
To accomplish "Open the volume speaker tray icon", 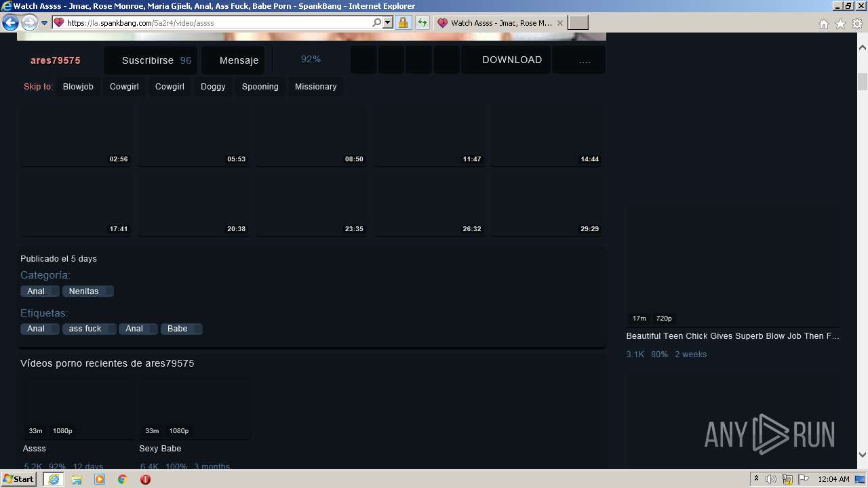I will tap(771, 479).
